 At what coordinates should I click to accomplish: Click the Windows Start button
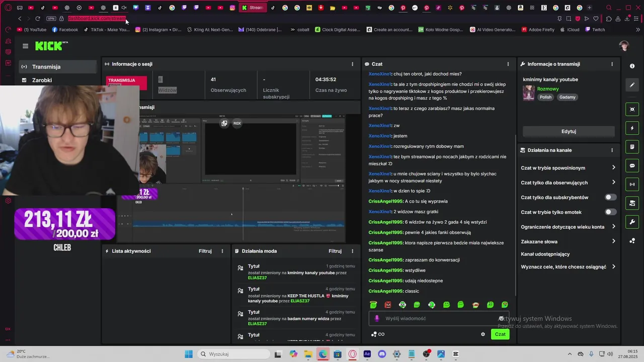click(x=189, y=354)
